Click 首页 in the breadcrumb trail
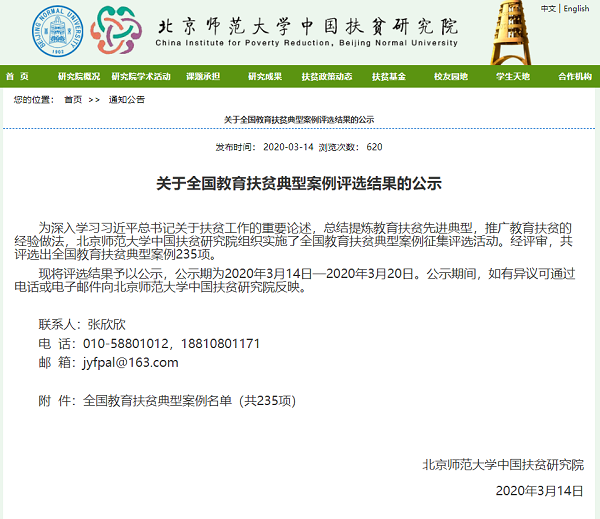This screenshot has height=519, width=600. [73, 99]
